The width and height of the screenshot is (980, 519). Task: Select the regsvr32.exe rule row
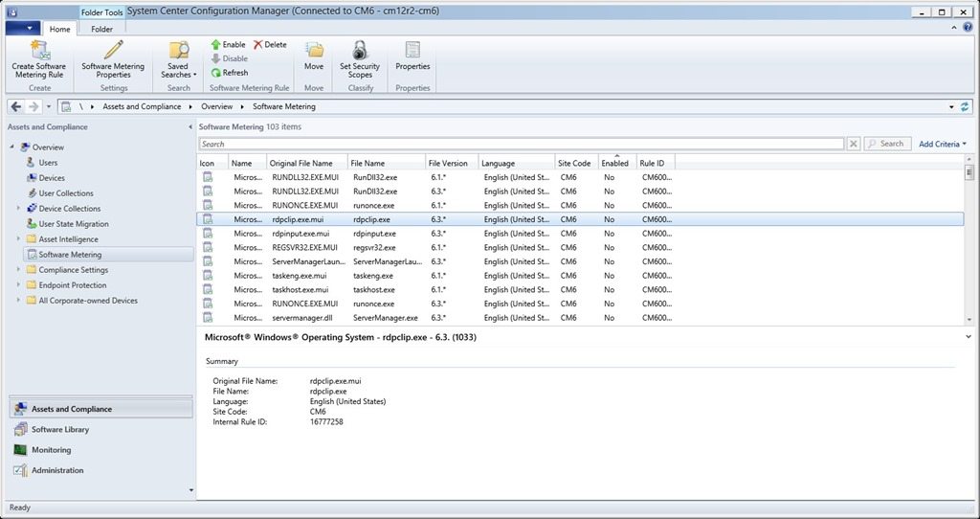580,248
